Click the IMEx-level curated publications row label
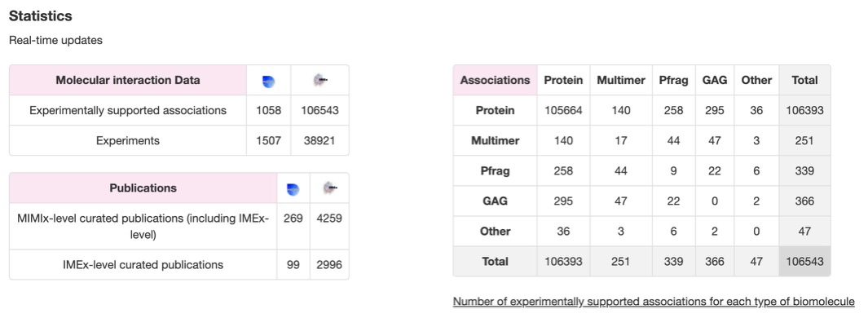 (143, 265)
